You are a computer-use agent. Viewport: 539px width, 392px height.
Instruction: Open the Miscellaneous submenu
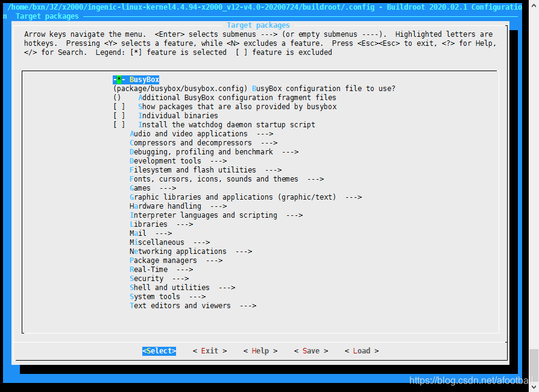point(170,242)
